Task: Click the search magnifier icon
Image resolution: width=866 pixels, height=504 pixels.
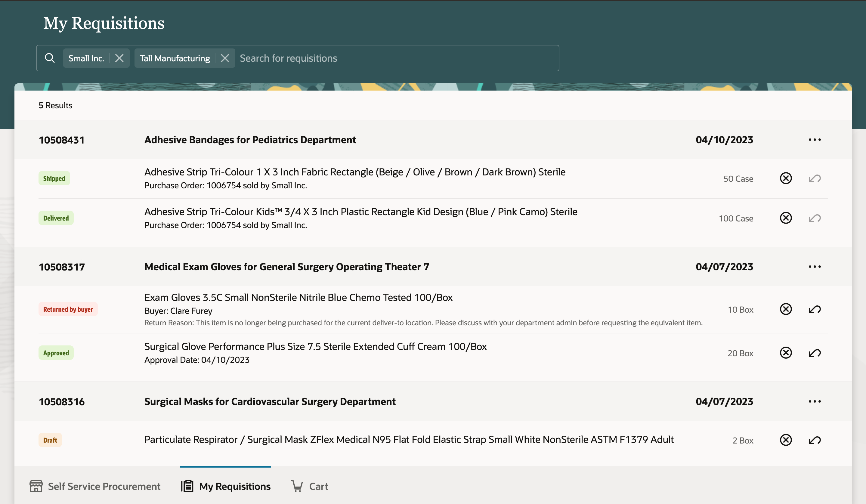Action: point(50,58)
